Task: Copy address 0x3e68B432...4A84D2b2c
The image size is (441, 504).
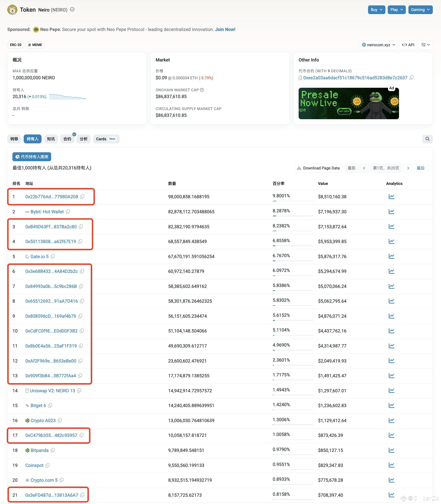Action: [x=82, y=271]
